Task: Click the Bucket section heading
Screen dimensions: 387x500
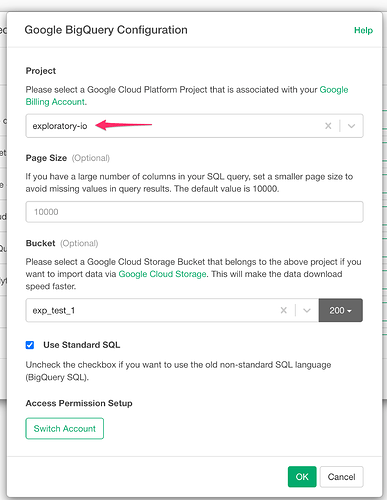Action: 40,243
